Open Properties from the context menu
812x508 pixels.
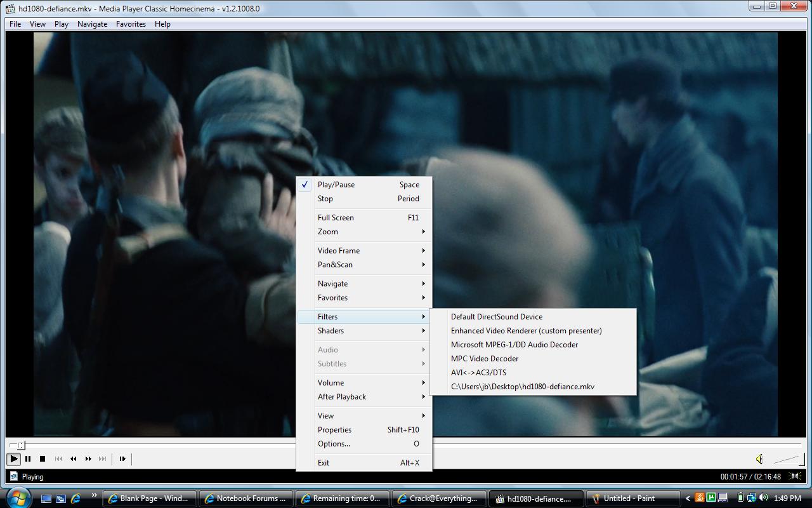364,430
